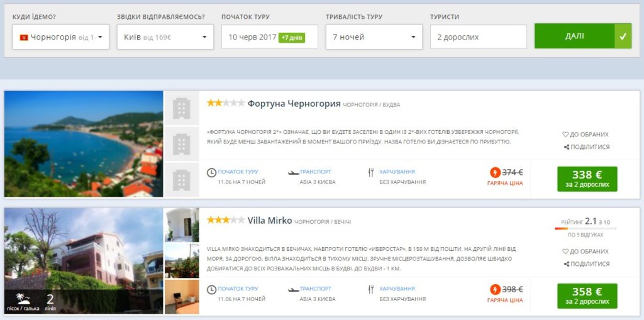Click share icon for Villa Mirko
Screen dimensions: 644x320
coord(567,263)
